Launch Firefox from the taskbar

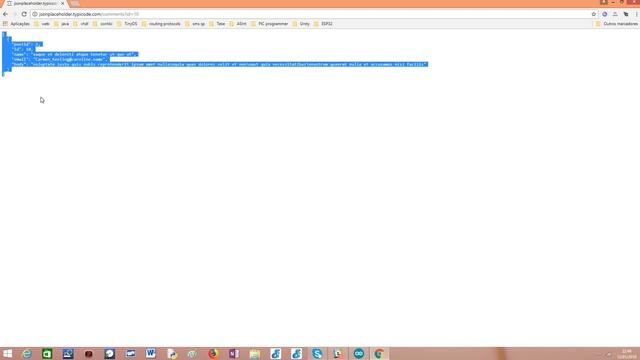pyautogui.click(x=213, y=353)
